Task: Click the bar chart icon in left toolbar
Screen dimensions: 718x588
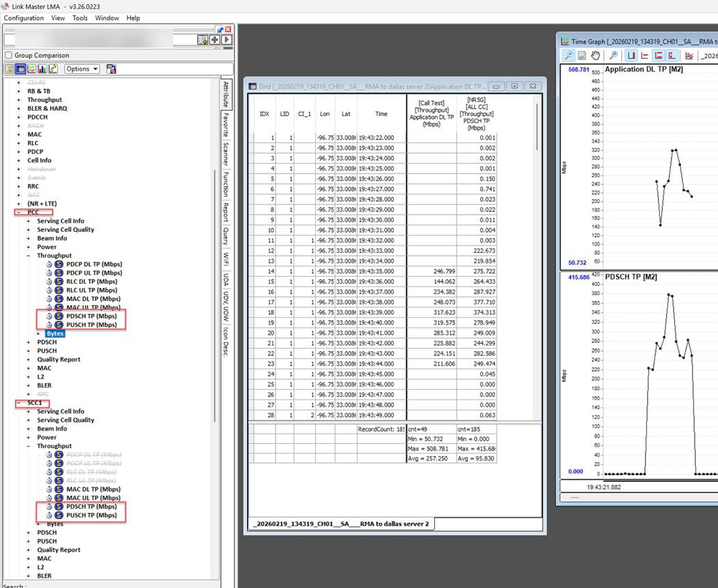Action: click(42, 69)
